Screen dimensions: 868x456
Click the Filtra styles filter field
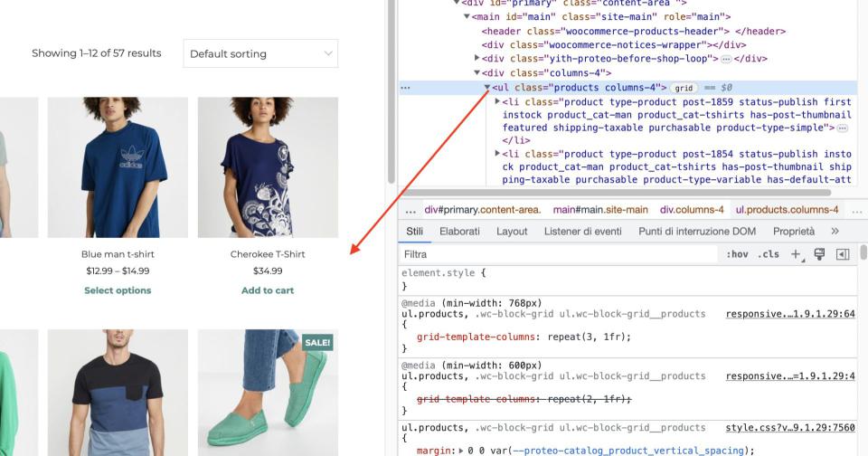(556, 254)
